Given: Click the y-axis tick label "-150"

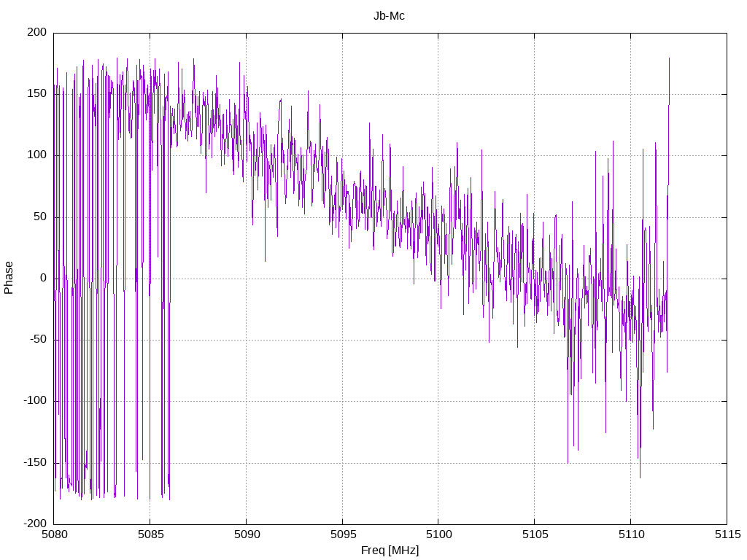Looking at the screenshot, I should [35, 462].
